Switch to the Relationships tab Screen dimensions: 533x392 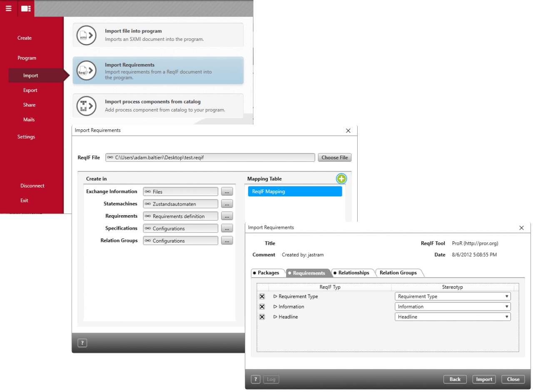(x=353, y=273)
